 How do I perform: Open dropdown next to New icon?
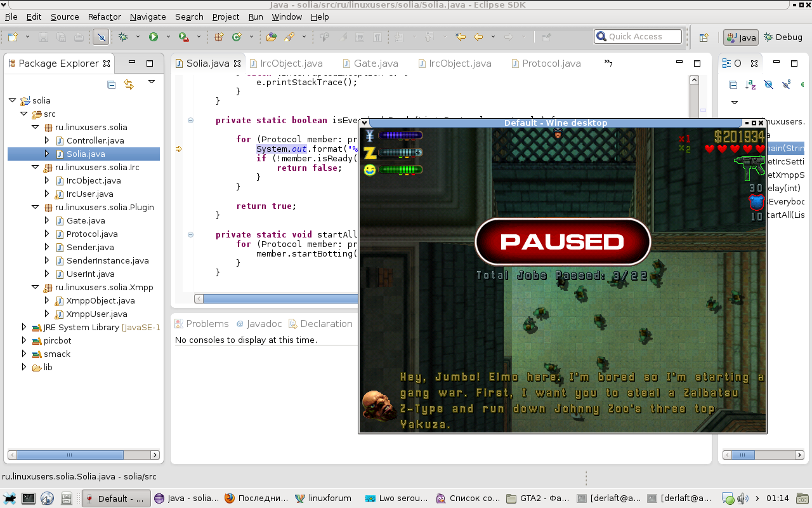coord(26,37)
